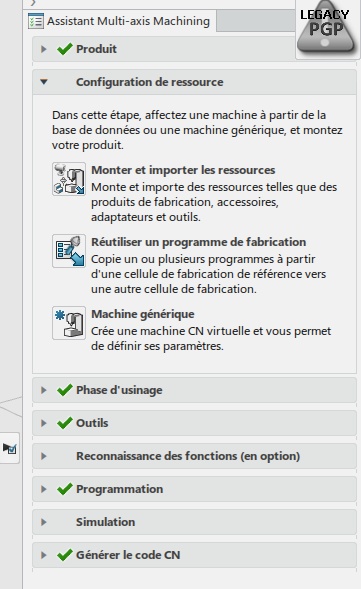This screenshot has width=361, height=589.
Task: Click the Assistant Multi-axis Machining list icon
Action: pyautogui.click(x=36, y=21)
